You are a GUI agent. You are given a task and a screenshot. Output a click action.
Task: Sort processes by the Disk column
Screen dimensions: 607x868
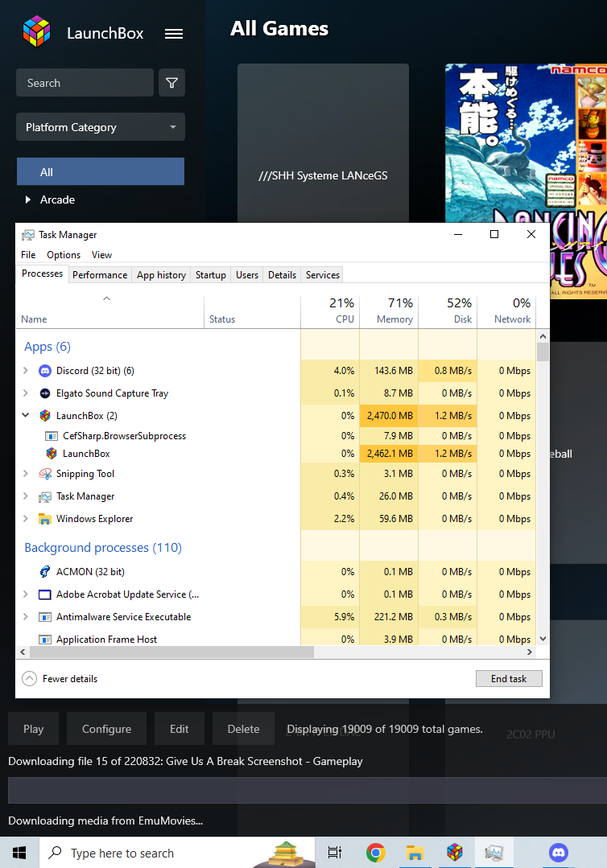pyautogui.click(x=448, y=311)
